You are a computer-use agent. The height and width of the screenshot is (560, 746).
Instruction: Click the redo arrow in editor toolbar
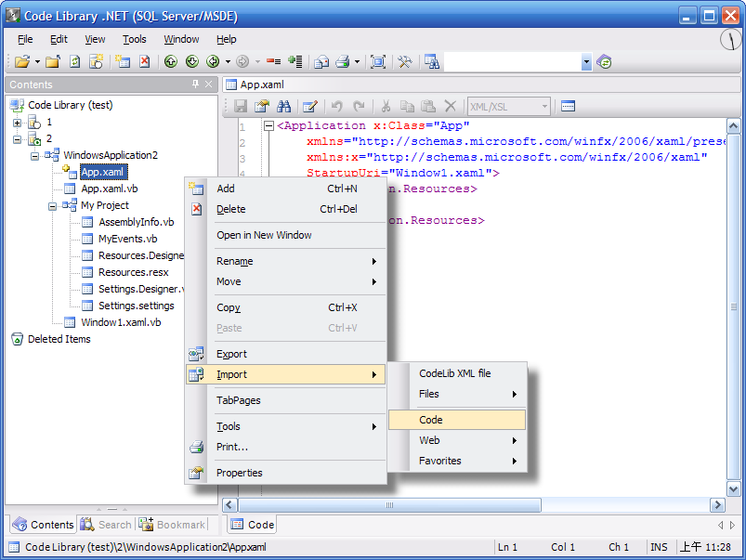[359, 106]
